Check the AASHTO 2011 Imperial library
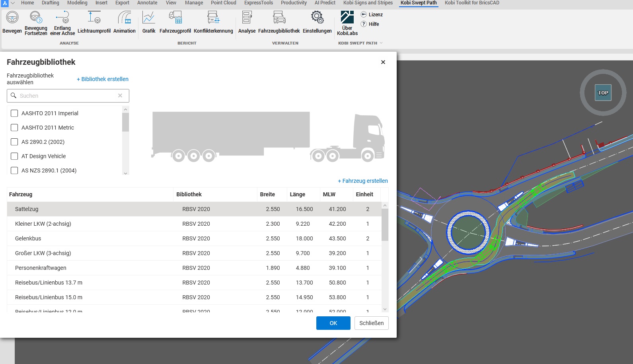The height and width of the screenshot is (364, 633). coord(14,113)
